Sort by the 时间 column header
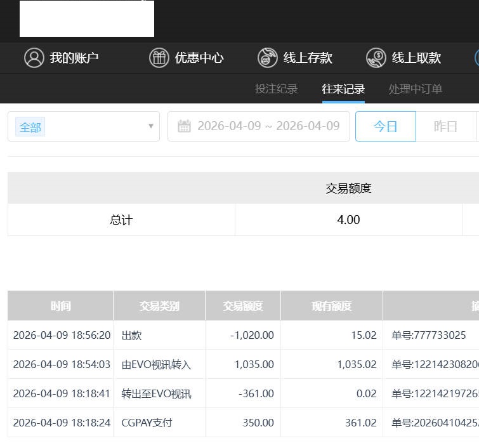The width and height of the screenshot is (479, 448). coord(61,306)
